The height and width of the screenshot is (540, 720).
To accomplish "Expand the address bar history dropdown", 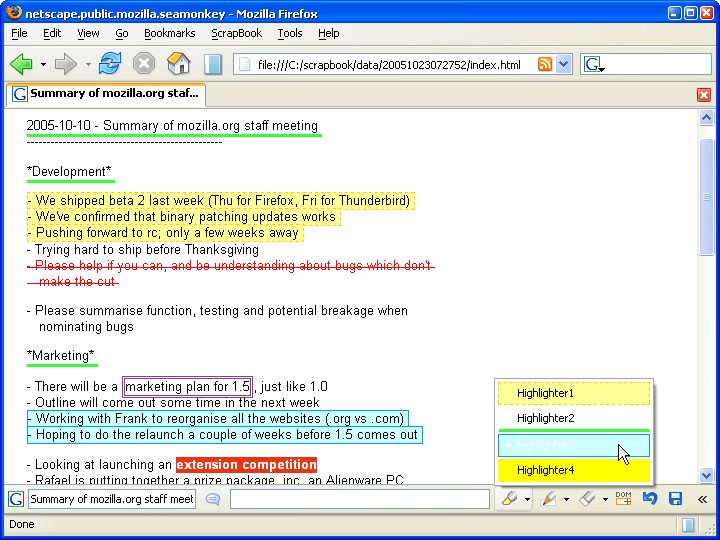I will [x=563, y=65].
